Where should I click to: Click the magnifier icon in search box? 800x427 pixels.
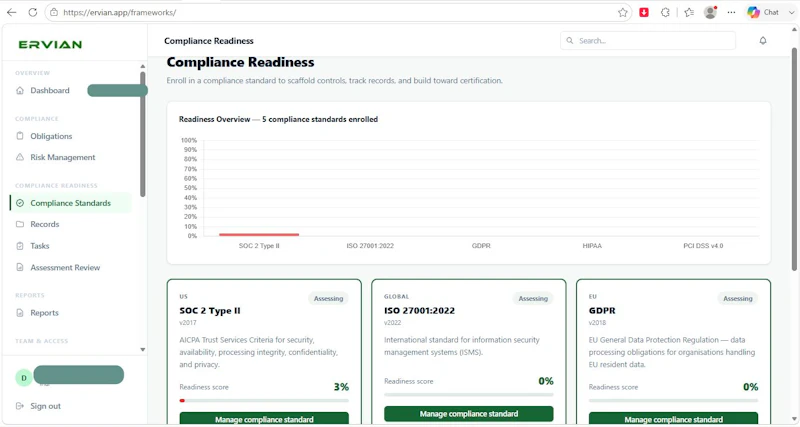570,40
